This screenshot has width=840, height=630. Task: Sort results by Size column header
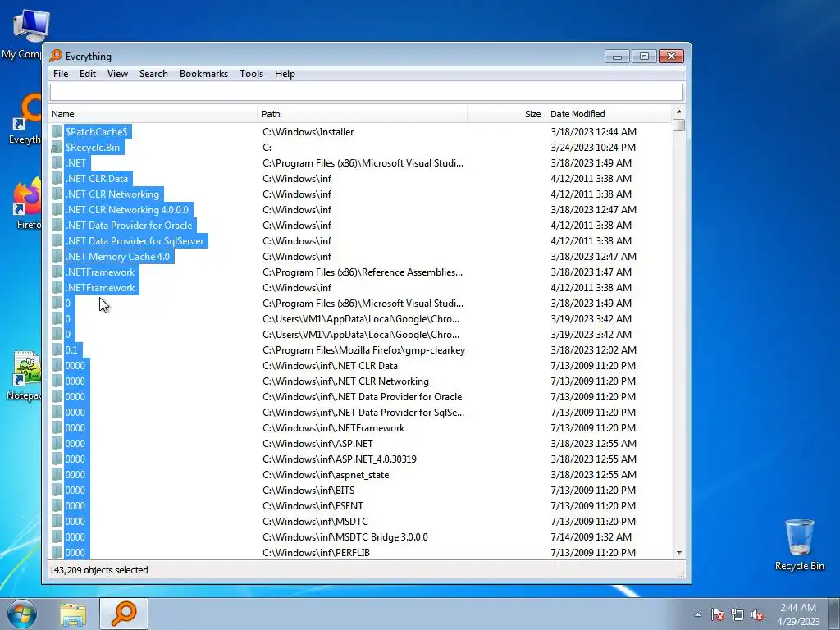point(506,114)
